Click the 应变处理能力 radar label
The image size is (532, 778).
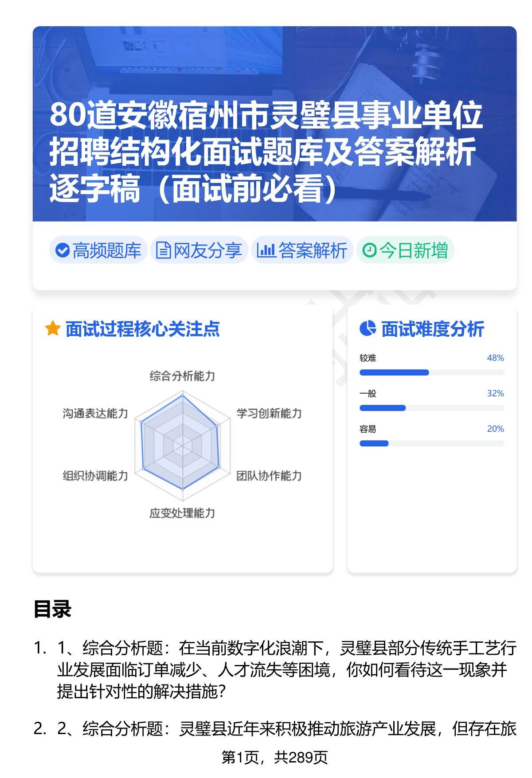point(182,513)
